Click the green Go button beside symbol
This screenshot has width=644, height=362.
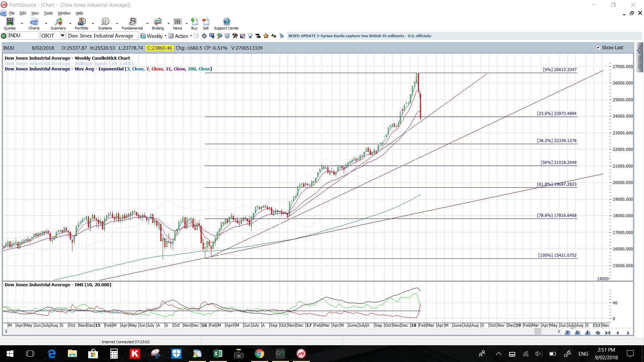coord(4,36)
